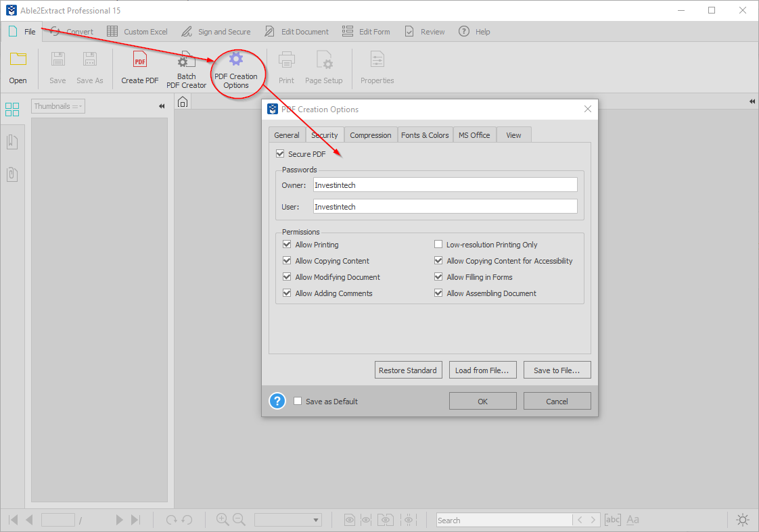
Task: Switch to the Edit Form tab
Action: (x=366, y=32)
